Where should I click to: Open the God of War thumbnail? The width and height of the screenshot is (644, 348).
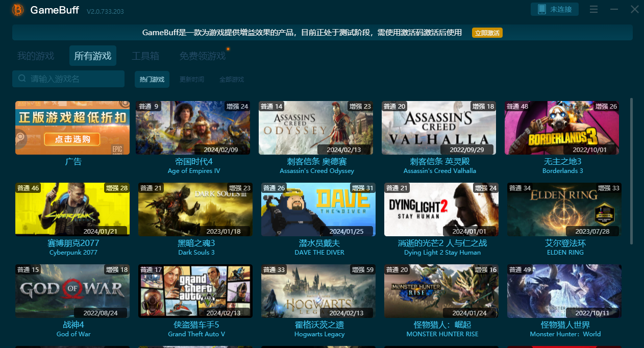(72, 291)
